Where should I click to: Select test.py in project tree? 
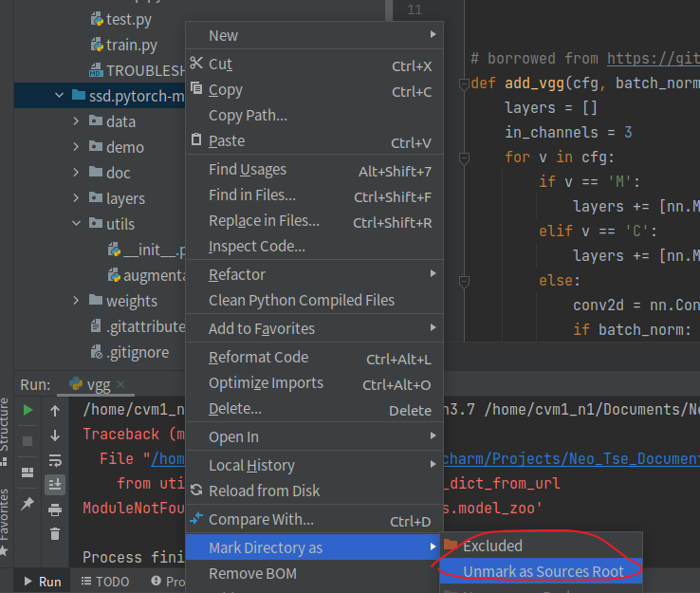coord(120,19)
